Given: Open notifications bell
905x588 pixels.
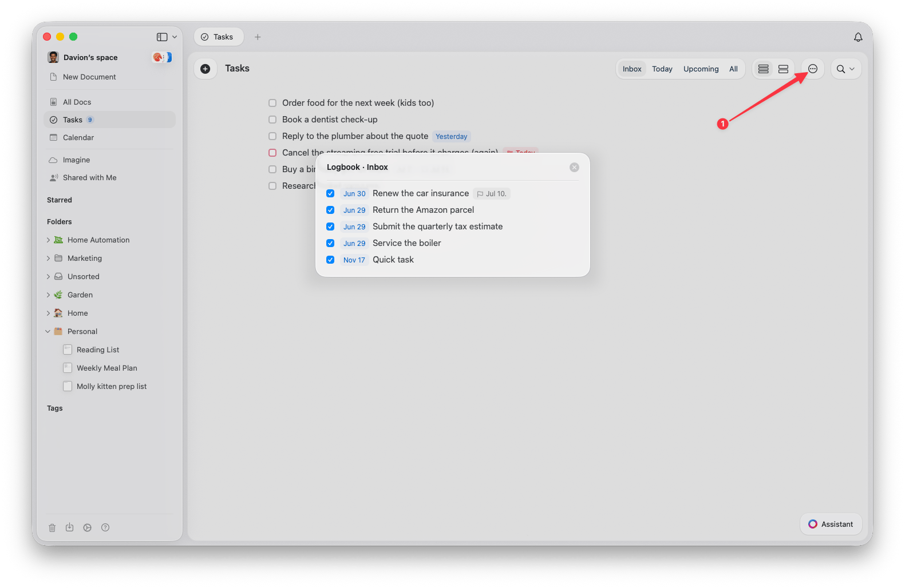Looking at the screenshot, I should pos(857,37).
